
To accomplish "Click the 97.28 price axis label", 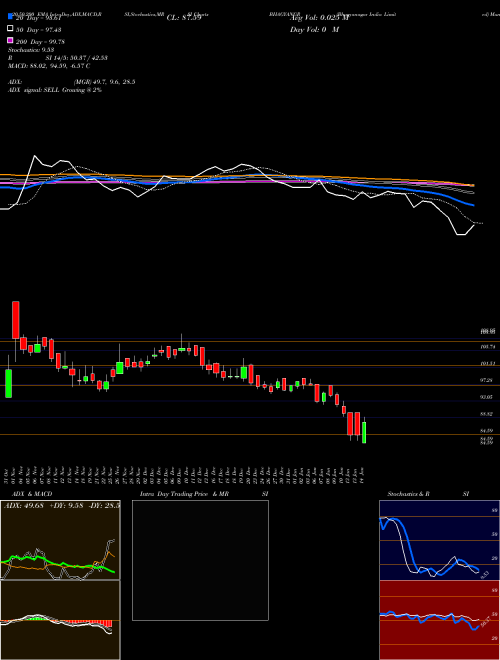I will coord(488,380).
